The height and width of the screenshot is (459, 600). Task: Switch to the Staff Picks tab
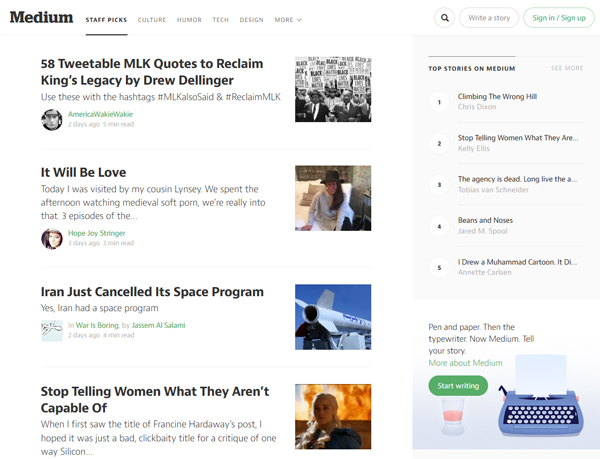(x=105, y=19)
